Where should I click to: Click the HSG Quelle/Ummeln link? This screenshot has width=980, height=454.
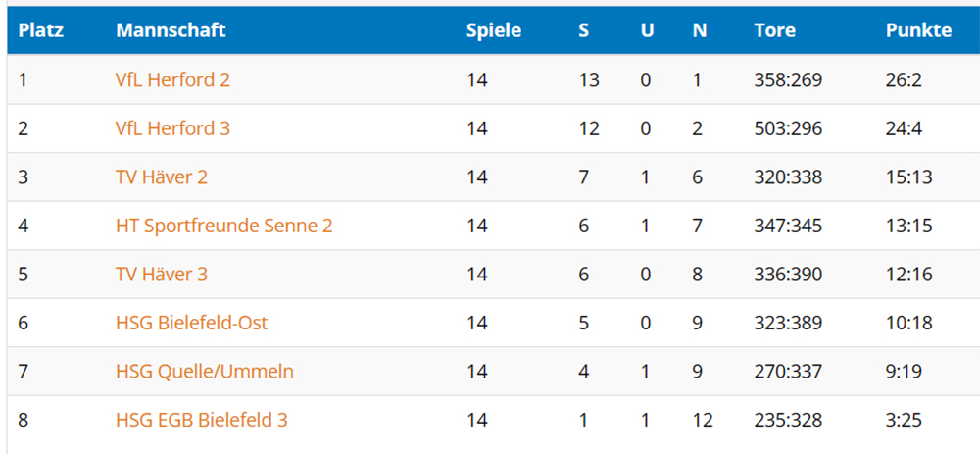tap(205, 372)
